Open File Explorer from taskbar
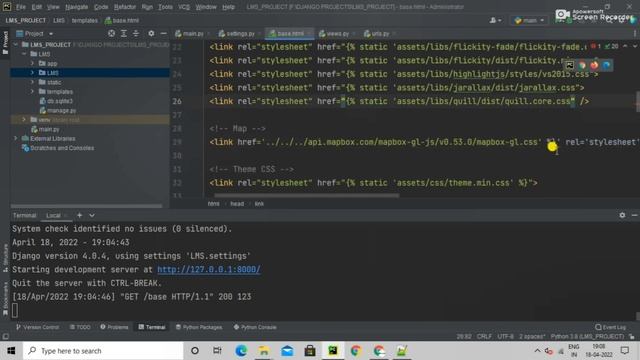 pyautogui.click(x=264, y=351)
